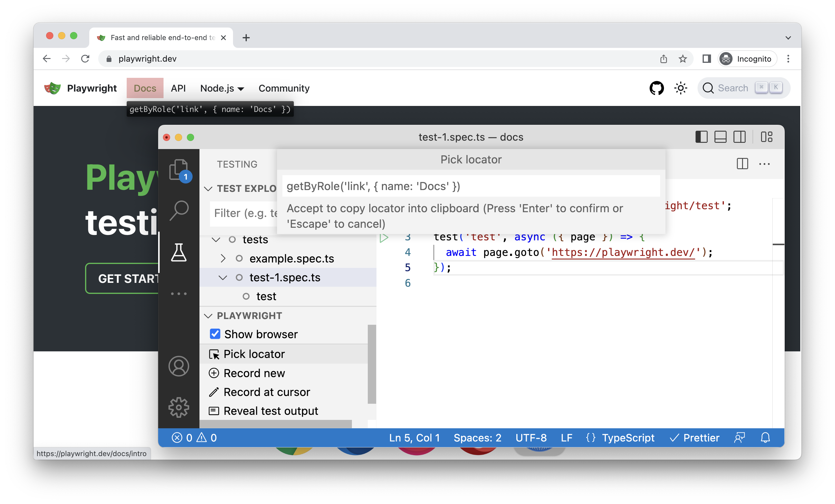Image resolution: width=835 pixels, height=504 pixels.
Task: Click the light/dark mode toggle icon
Action: (x=680, y=88)
